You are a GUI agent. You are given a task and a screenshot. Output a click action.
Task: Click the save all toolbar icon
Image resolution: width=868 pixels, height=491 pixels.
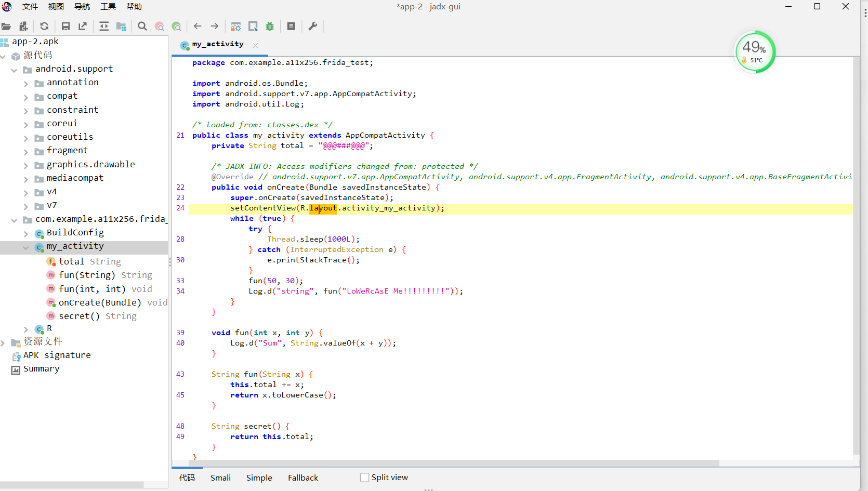65,26
